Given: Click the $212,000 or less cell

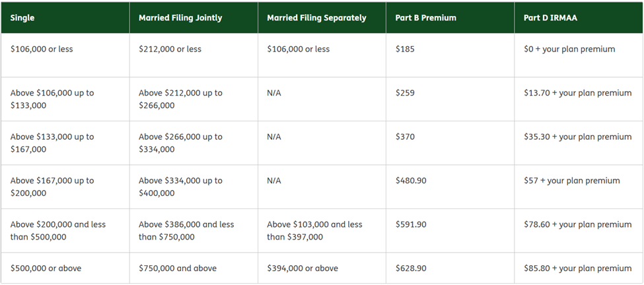Looking at the screenshot, I should click(170, 49).
